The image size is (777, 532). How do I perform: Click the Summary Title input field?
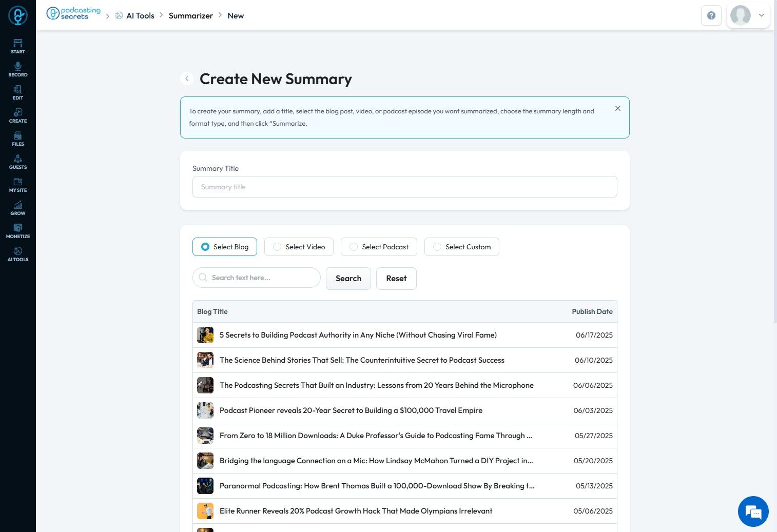coord(404,187)
